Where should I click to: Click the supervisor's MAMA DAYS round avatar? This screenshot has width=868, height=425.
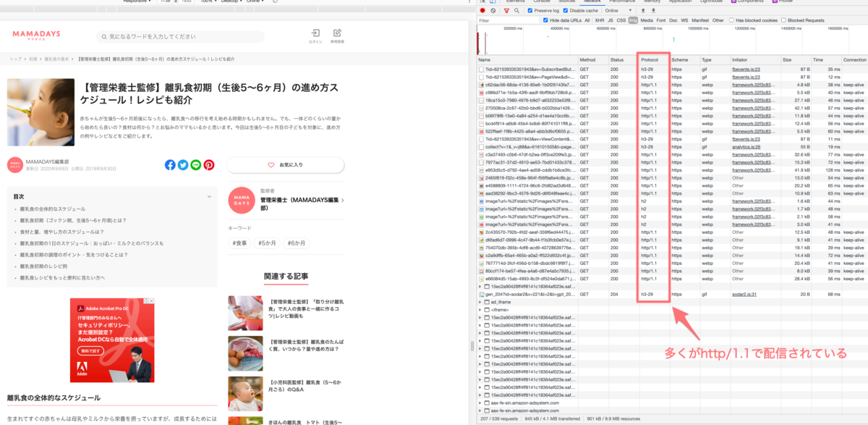(242, 201)
